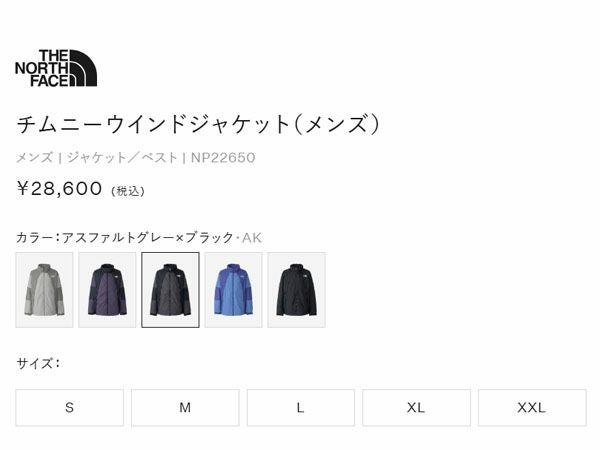600x450 pixels.
Task: Select size S
Action: pyautogui.click(x=70, y=408)
